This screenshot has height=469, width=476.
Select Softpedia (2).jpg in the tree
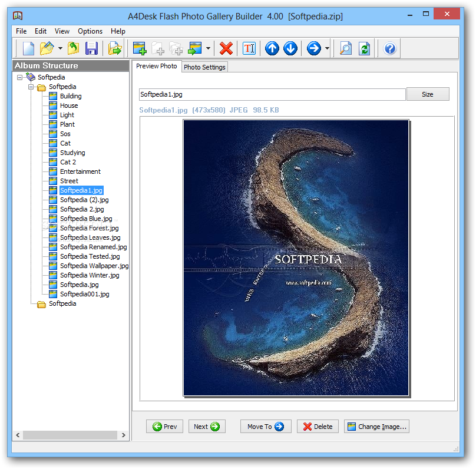84,200
